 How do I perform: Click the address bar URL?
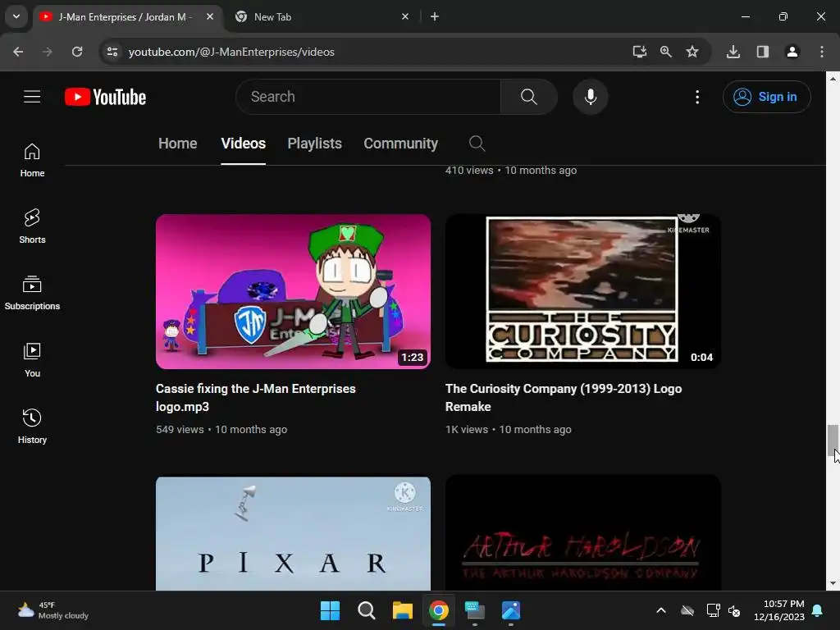(x=231, y=52)
